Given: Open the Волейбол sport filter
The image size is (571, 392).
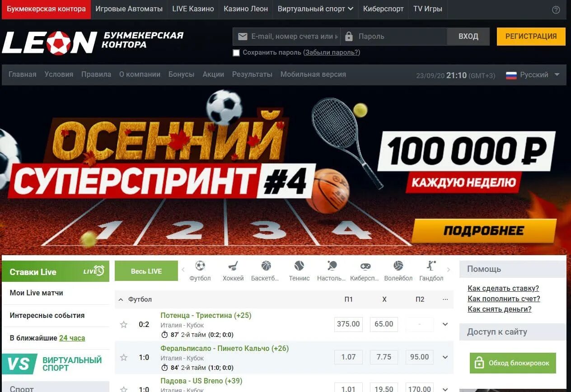Looking at the screenshot, I should pos(398,271).
